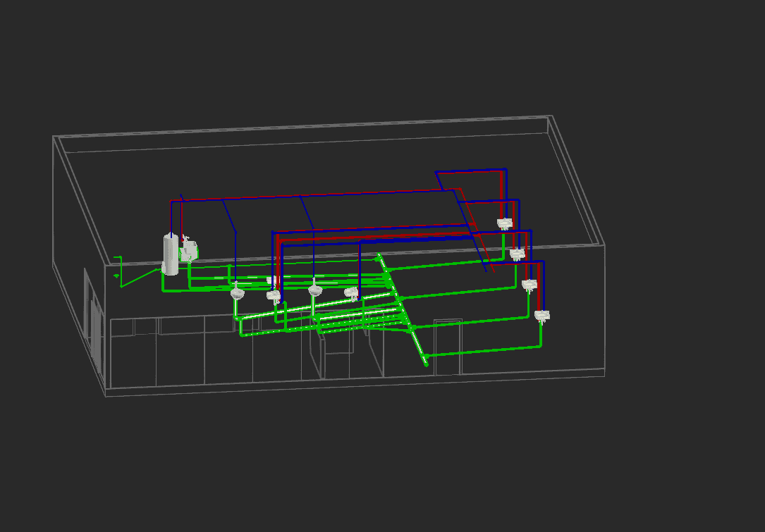Click green vertical drain below the lowest right sink

point(541,334)
